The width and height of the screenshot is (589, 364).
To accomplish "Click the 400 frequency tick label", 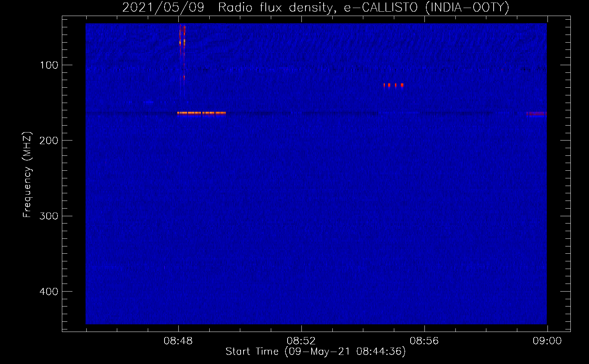I will click(x=49, y=292).
